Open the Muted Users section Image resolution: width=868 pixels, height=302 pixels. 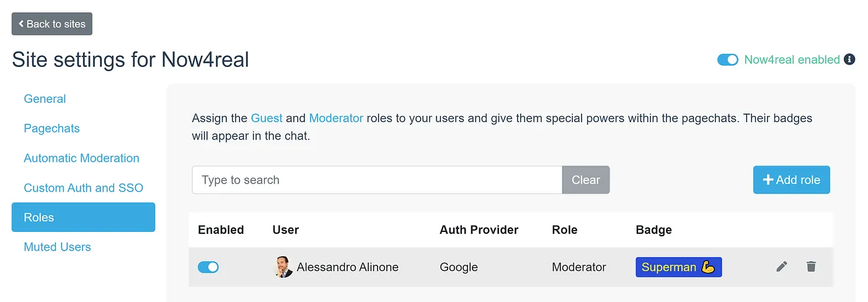(57, 247)
